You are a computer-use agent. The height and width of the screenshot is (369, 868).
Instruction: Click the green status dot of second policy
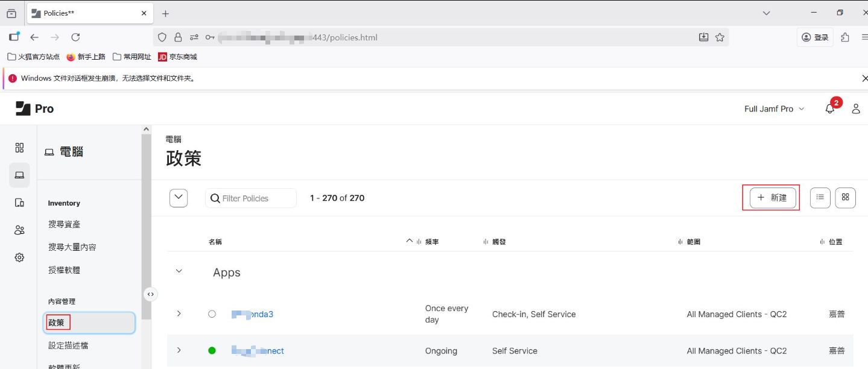[x=212, y=350]
